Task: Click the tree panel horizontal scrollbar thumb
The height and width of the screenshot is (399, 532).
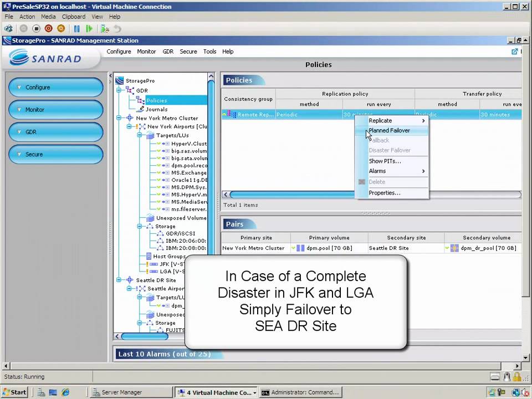Action: click(145, 336)
